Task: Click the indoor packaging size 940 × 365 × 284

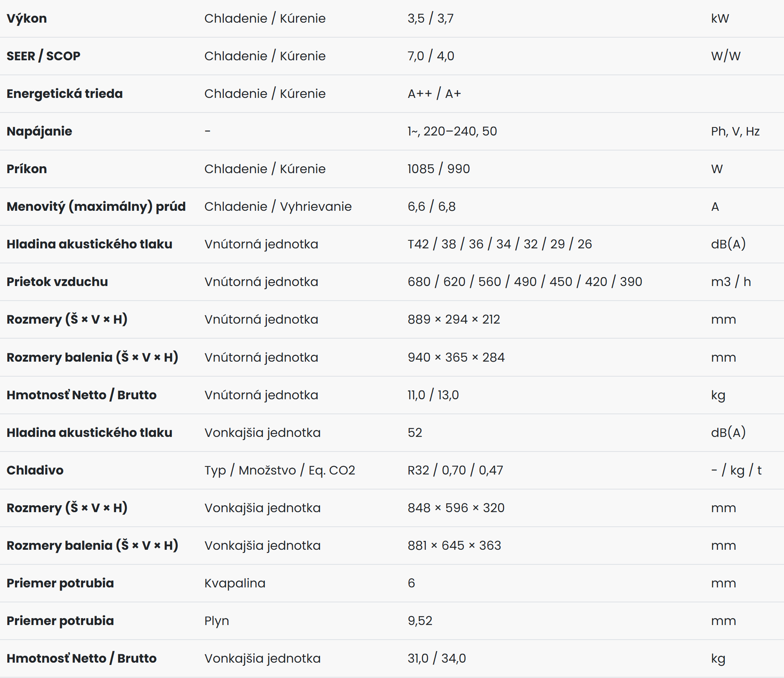Action: (x=456, y=357)
